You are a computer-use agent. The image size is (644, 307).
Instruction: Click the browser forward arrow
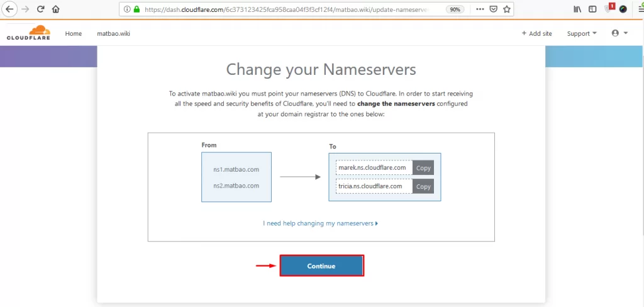click(x=25, y=9)
